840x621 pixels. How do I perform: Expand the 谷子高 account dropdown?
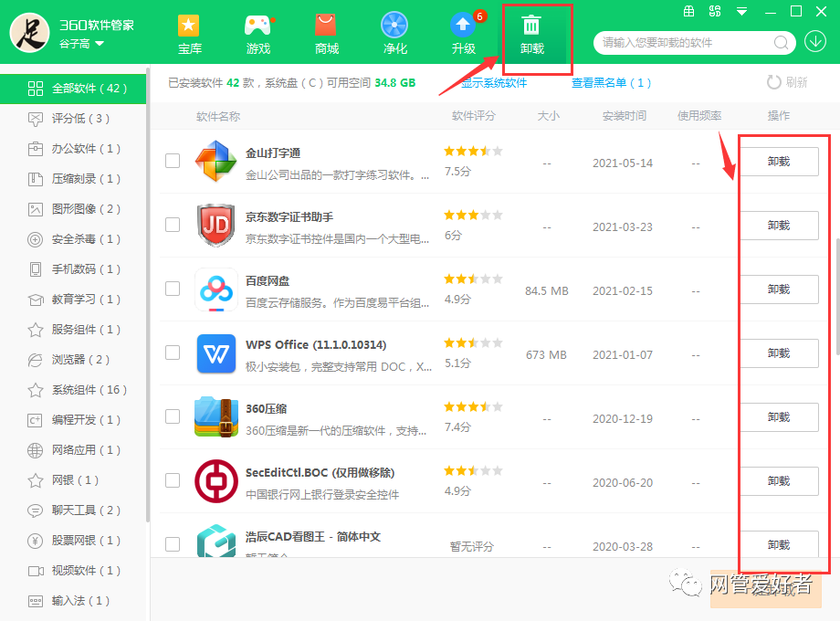tap(100, 44)
